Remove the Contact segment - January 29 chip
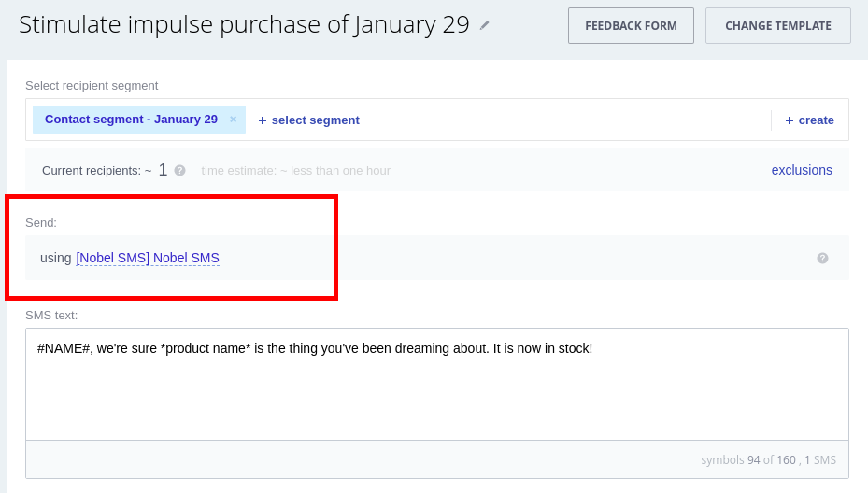Screen dimensions: 868x493 pyautogui.click(x=234, y=120)
